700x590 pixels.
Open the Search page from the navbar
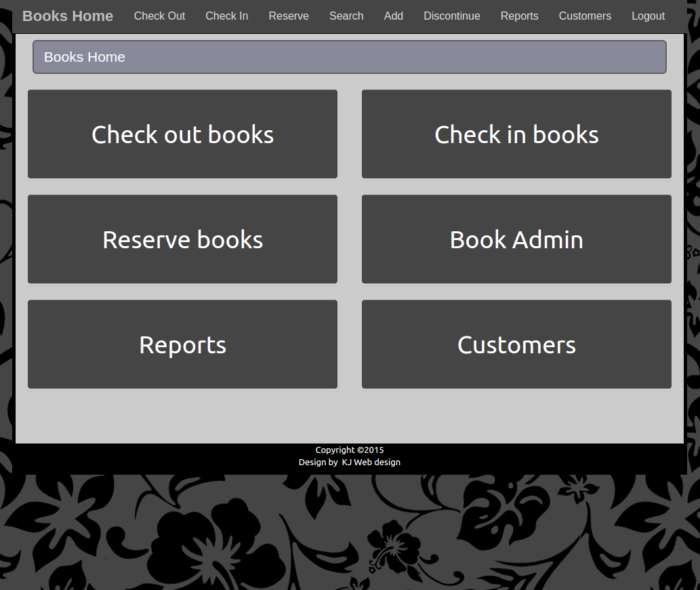[346, 16]
